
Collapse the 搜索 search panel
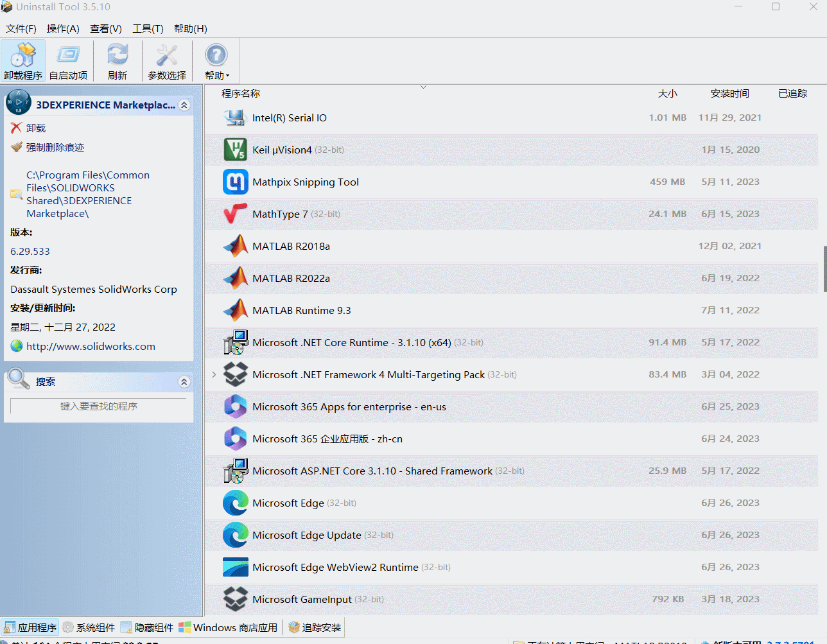pos(184,381)
